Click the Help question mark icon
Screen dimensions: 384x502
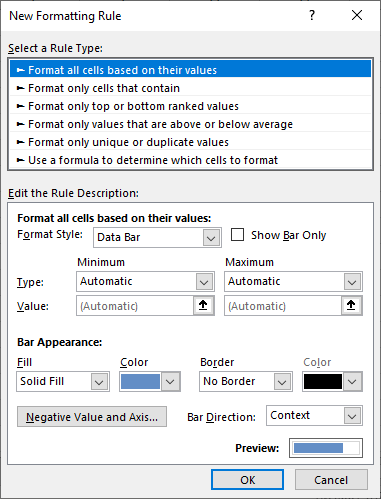312,15
